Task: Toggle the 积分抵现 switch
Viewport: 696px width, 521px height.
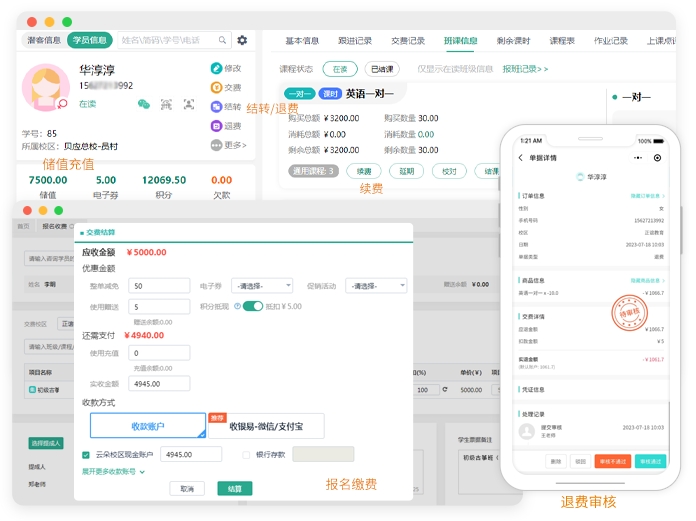Action: tap(253, 306)
